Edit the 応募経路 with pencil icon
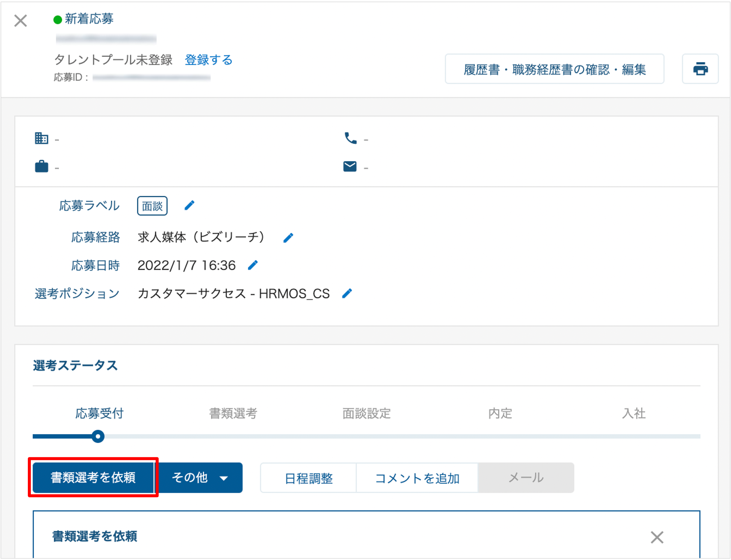 tap(288, 238)
